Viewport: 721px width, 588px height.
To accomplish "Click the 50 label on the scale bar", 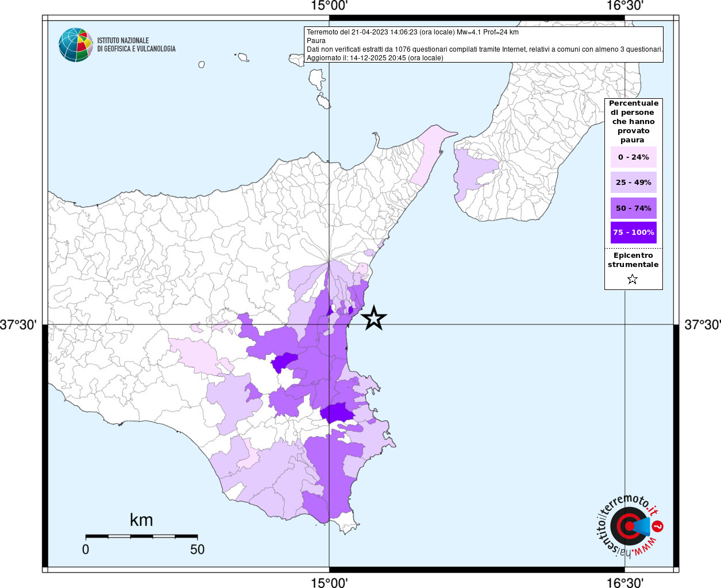I will (197, 550).
